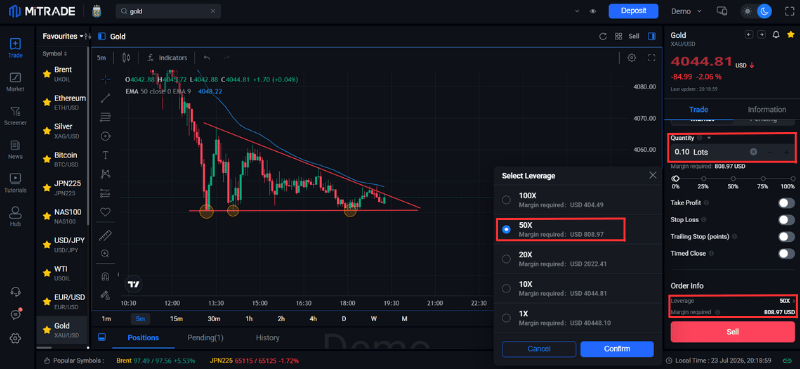The height and width of the screenshot is (369, 800).
Task: Click the candlestick chart type icon
Action: (127, 58)
